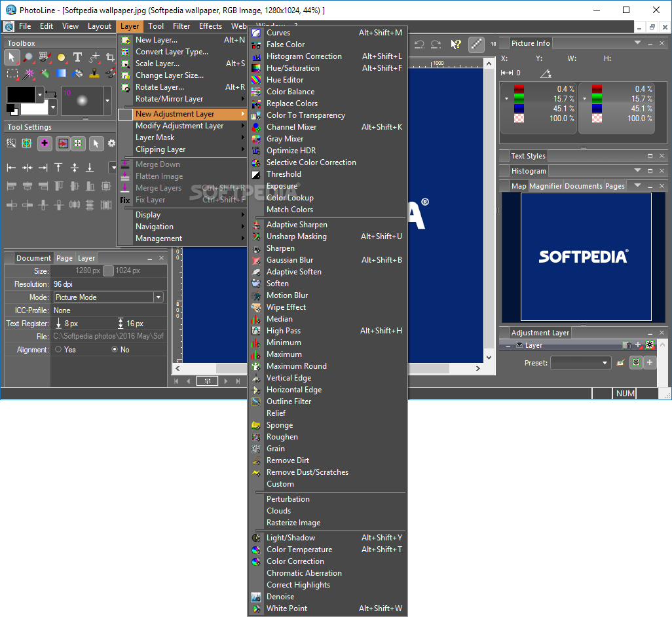Click the edit presets icon beside Preset
The height and width of the screenshot is (617, 672).
pos(620,363)
